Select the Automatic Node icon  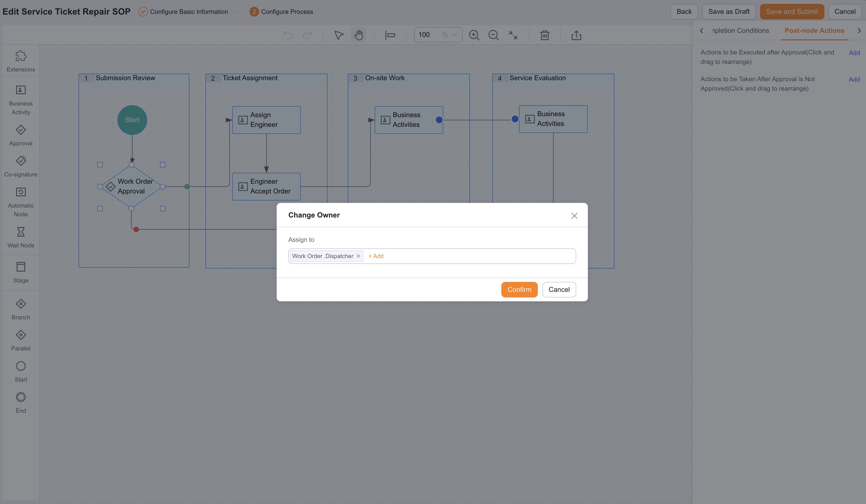click(21, 192)
